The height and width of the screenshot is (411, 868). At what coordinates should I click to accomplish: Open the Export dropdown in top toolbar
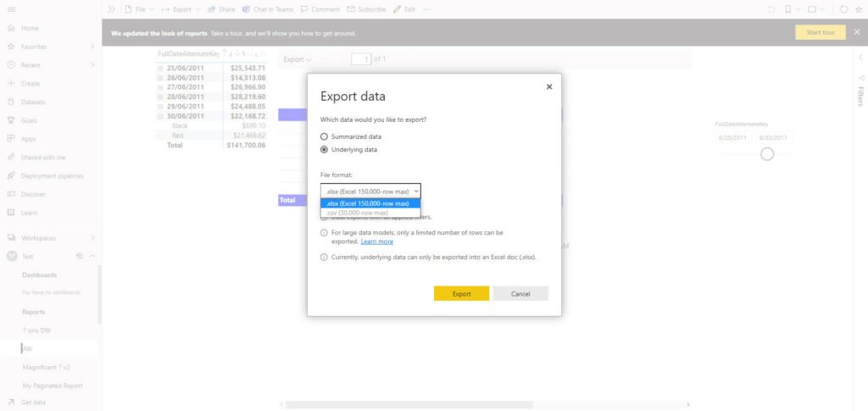click(181, 9)
